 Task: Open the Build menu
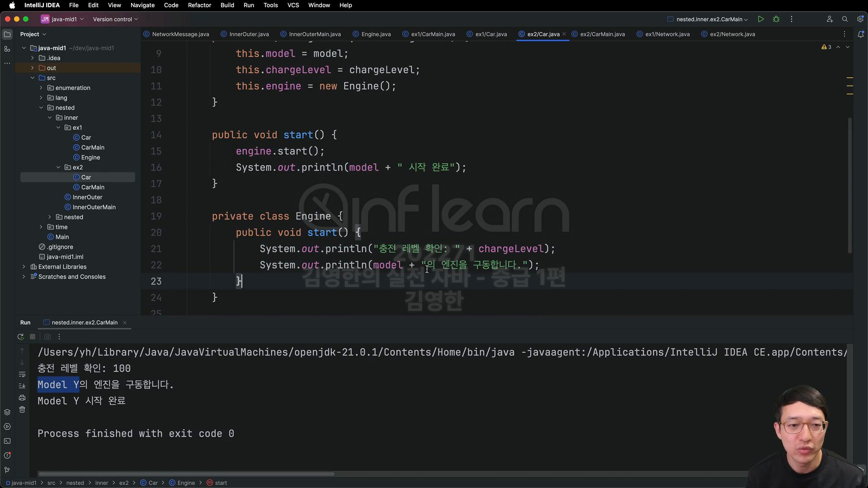[x=227, y=5]
